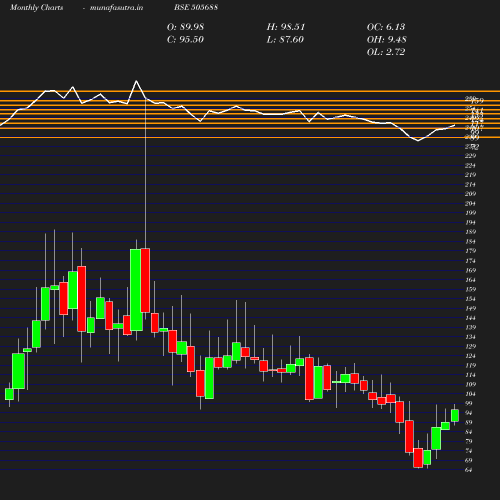The height and width of the screenshot is (500, 500).
Task: Click the 119 price axis label
Action: 470,365
